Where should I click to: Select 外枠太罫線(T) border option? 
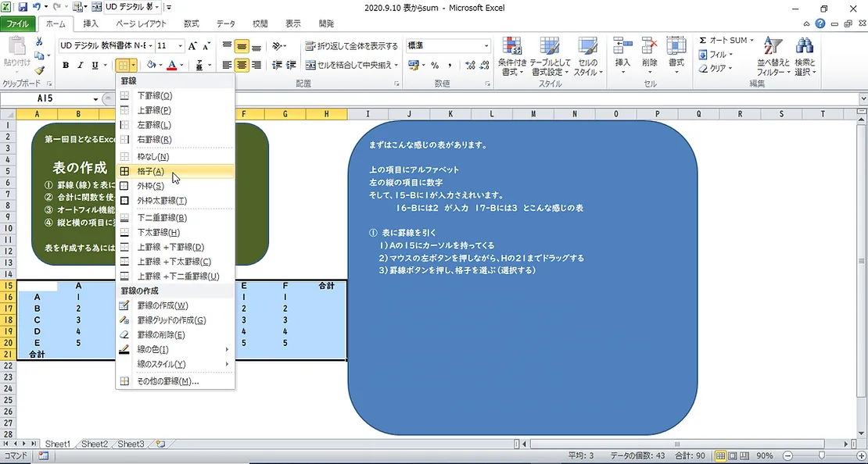pyautogui.click(x=161, y=201)
